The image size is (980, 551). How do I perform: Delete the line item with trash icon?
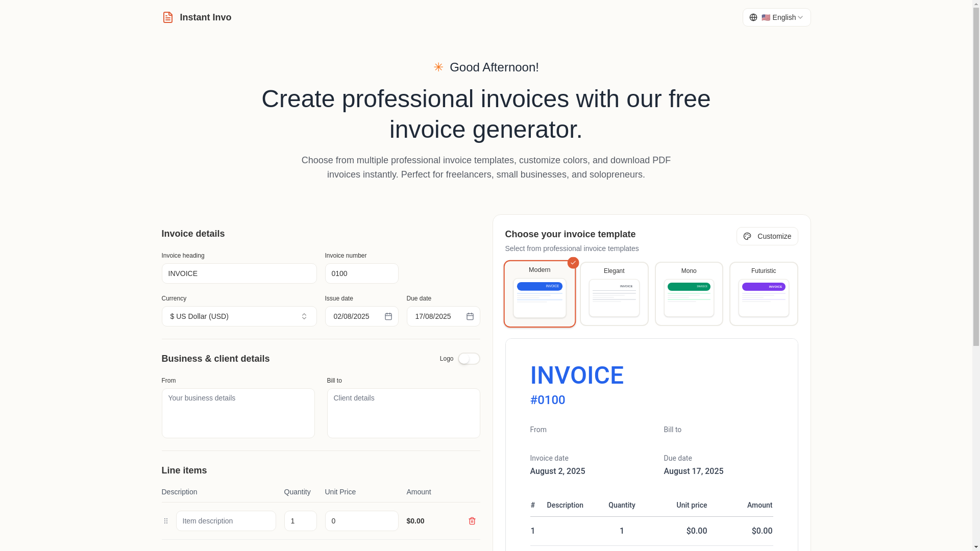472,521
